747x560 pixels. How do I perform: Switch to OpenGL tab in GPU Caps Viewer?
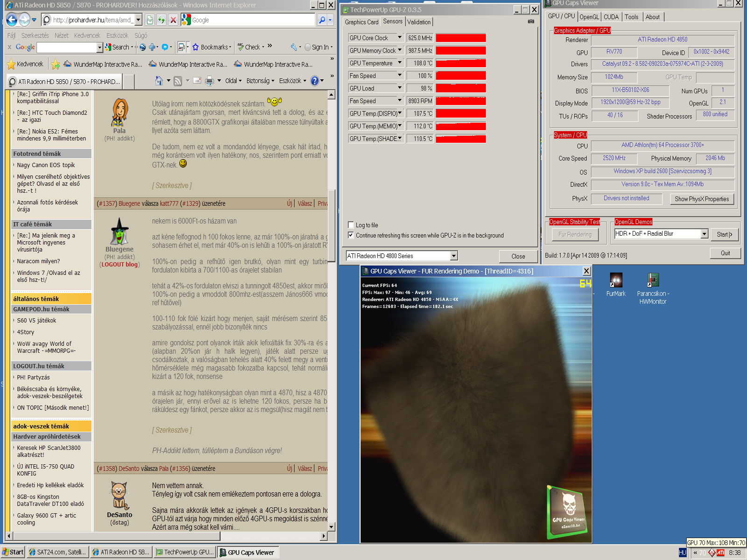[x=589, y=17]
